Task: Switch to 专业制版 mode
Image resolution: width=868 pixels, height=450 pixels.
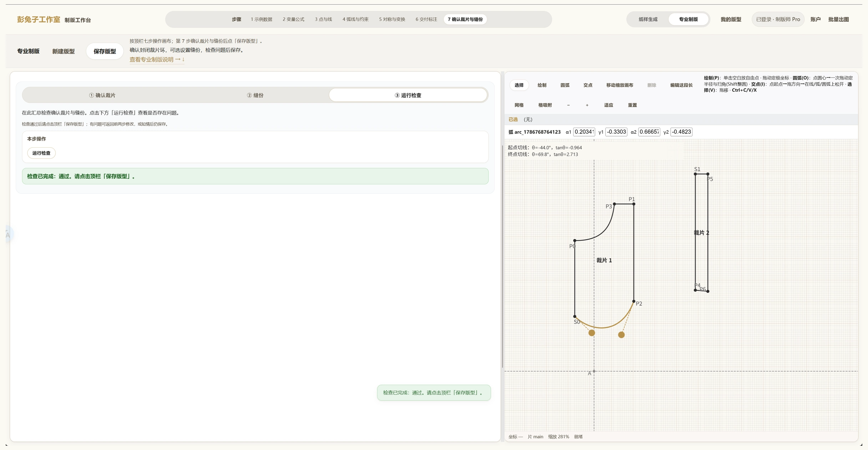Action: coord(688,19)
